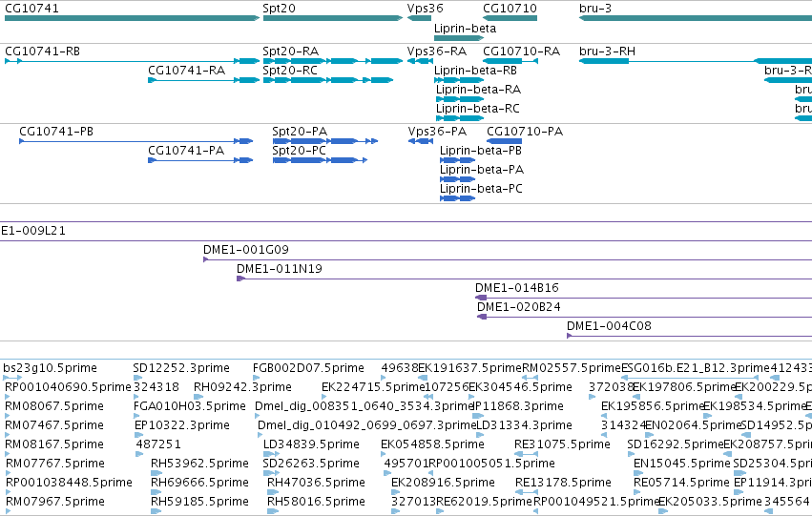Select EST RM08067.5prime
The height and width of the screenshot is (516, 812).
tap(54, 407)
